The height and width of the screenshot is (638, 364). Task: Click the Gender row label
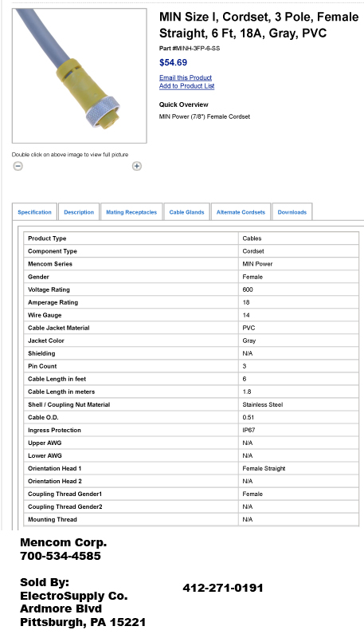pyautogui.click(x=38, y=277)
